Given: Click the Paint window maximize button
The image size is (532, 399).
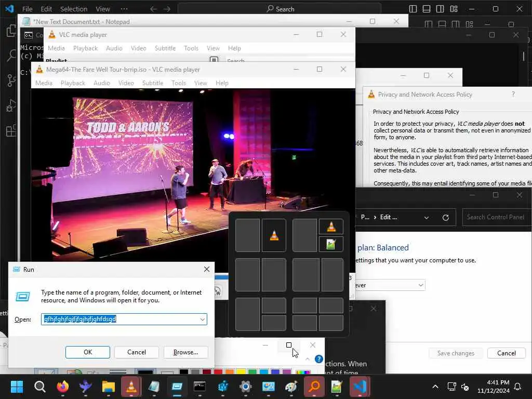Looking at the screenshot, I should pyautogui.click(x=289, y=345).
